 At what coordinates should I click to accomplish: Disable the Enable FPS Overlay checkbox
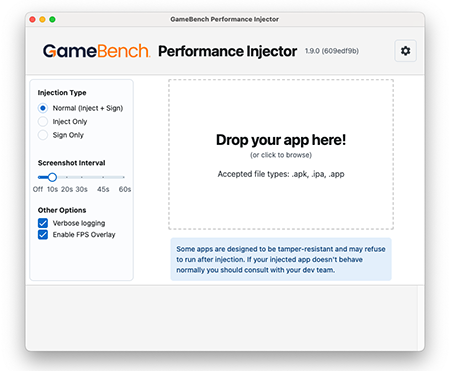click(x=43, y=235)
